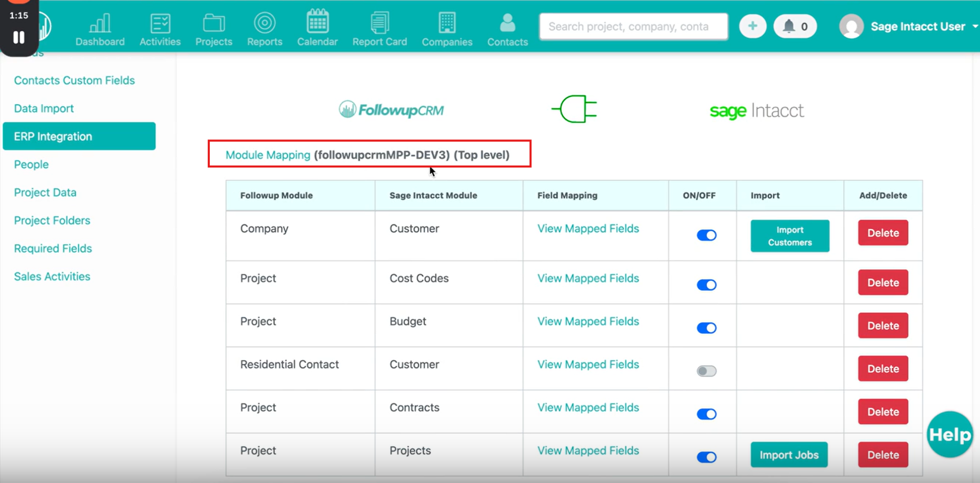This screenshot has height=483, width=980.
Task: Open the Calendar icon
Action: point(317,22)
